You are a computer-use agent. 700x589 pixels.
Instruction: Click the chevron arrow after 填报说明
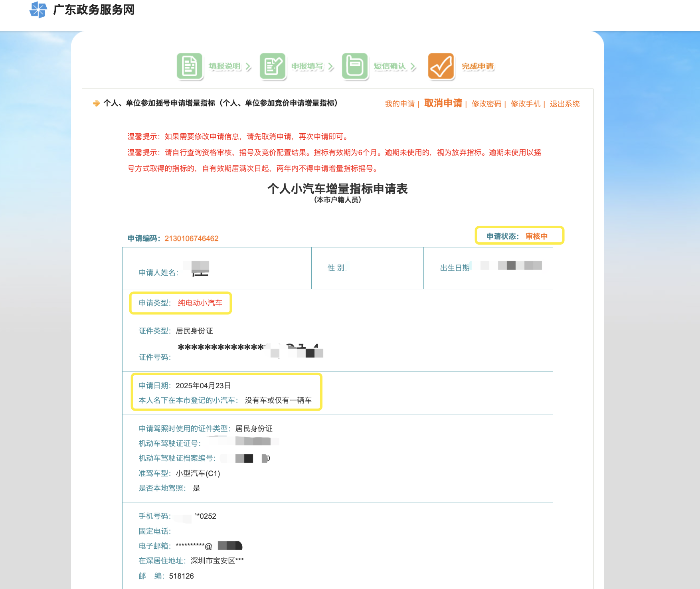(x=248, y=67)
